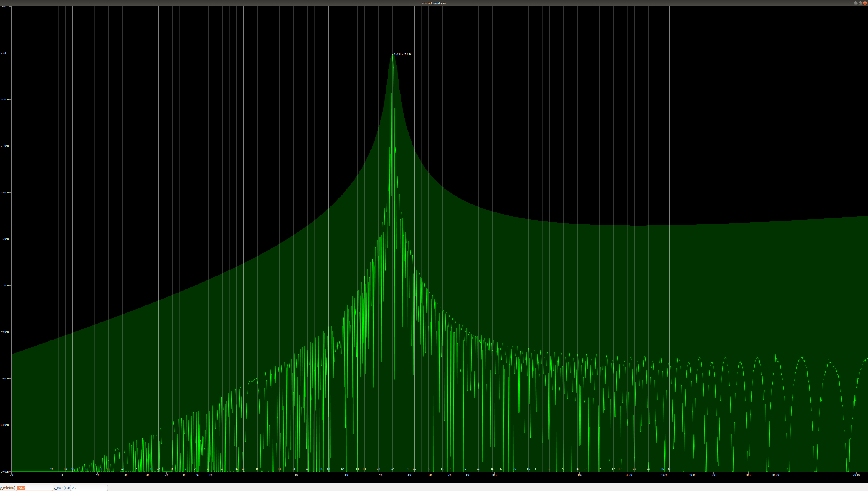Click the G7 note marker label
The height and width of the screenshot is (491, 868).
[x=634, y=469]
